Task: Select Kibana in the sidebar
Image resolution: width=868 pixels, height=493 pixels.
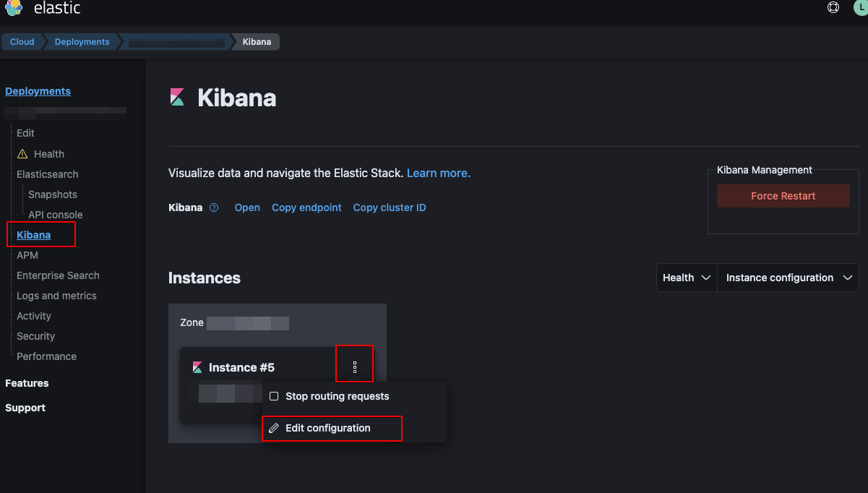Action: click(34, 235)
